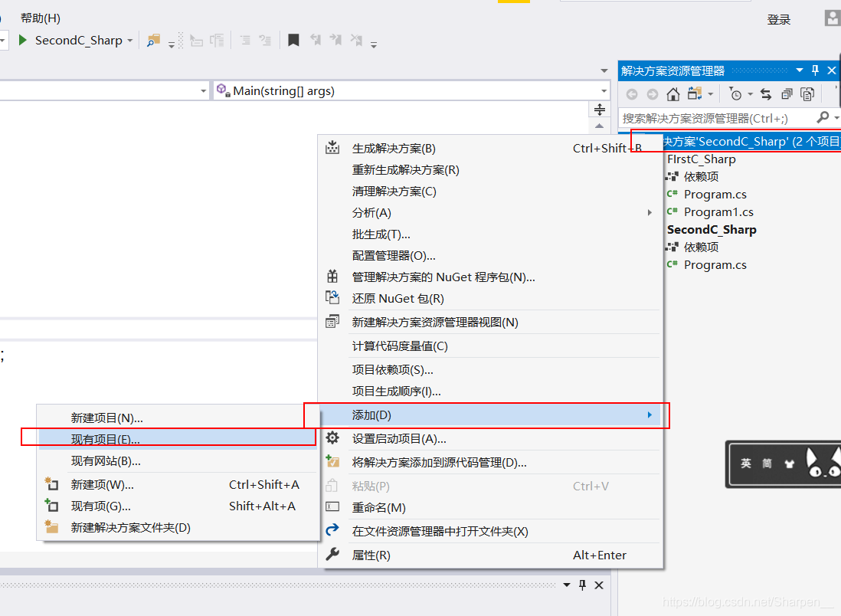841x616 pixels.
Task: Toggle auto-hide pin on Solution Explorer
Action: pos(815,70)
